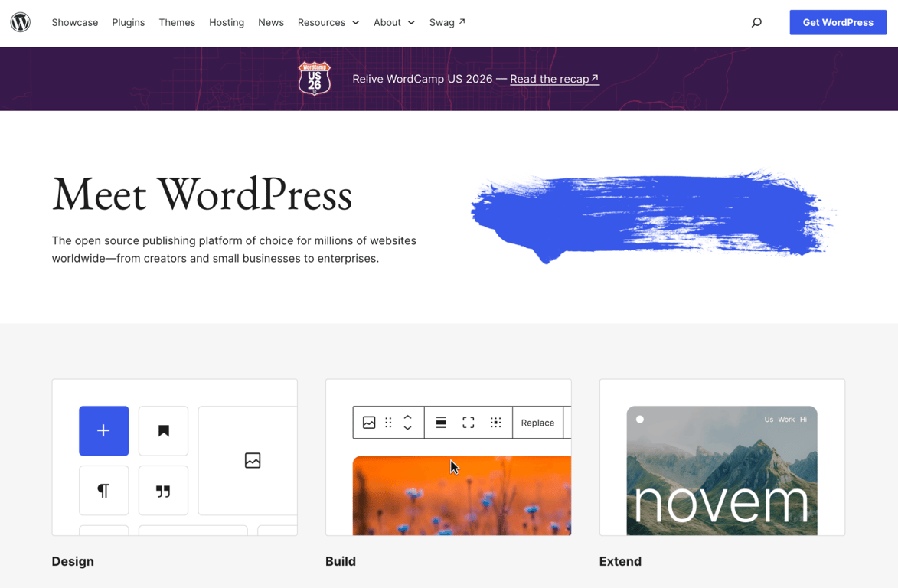
Task: Open the Themes menu item
Action: (177, 22)
